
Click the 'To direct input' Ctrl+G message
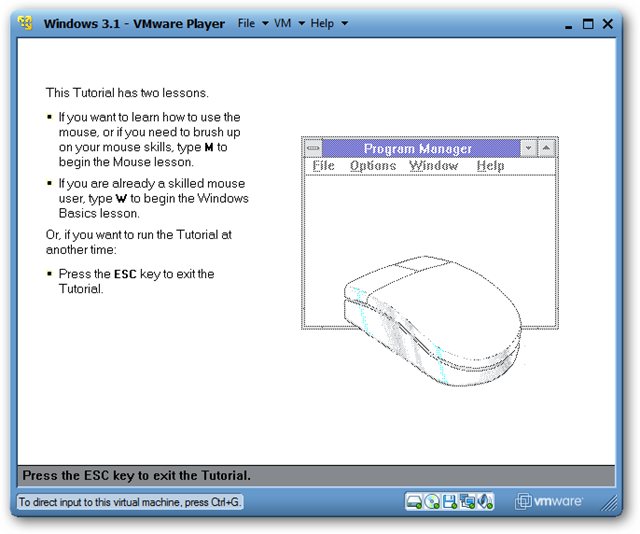[130, 502]
